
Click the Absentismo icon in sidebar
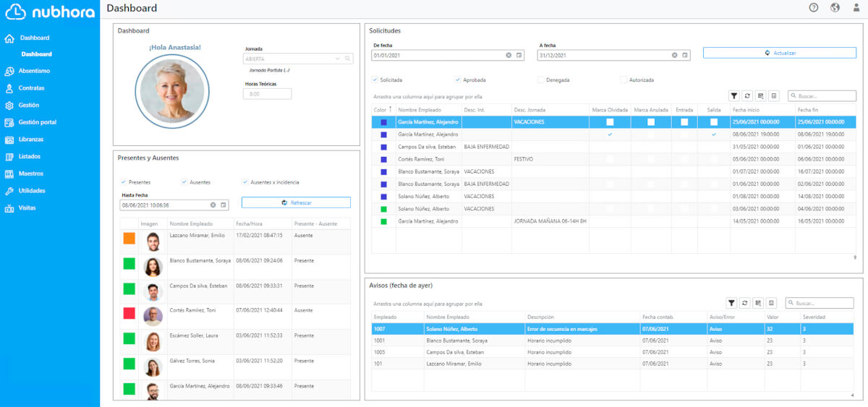click(9, 71)
